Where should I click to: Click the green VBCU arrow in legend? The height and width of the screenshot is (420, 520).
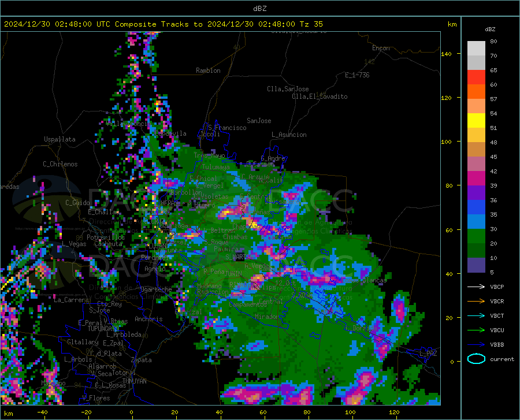pyautogui.click(x=476, y=330)
